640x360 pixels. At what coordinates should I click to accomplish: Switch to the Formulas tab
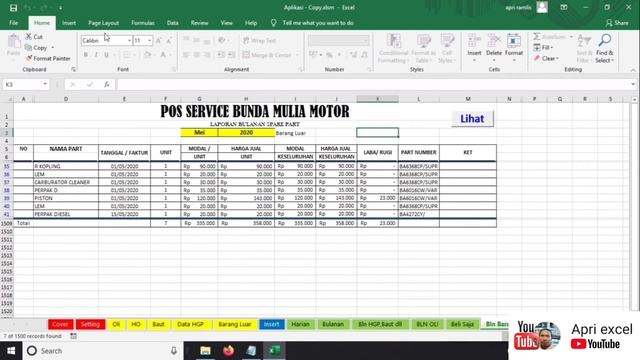143,23
